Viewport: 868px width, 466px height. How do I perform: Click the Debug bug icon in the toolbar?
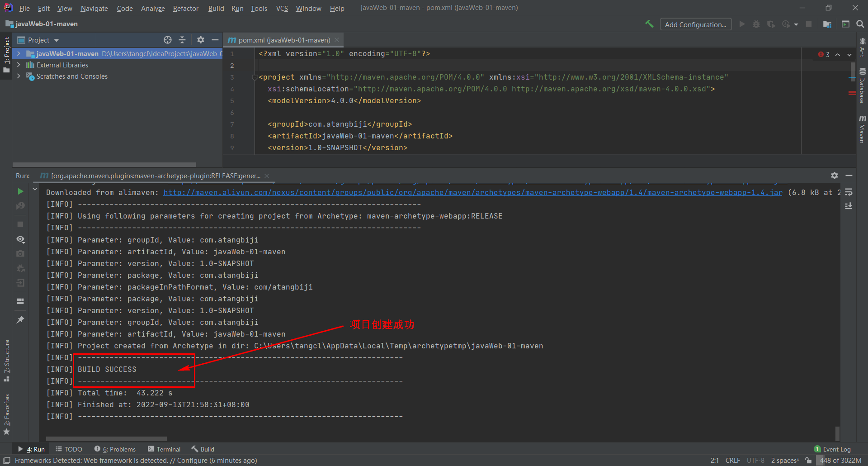(756, 24)
